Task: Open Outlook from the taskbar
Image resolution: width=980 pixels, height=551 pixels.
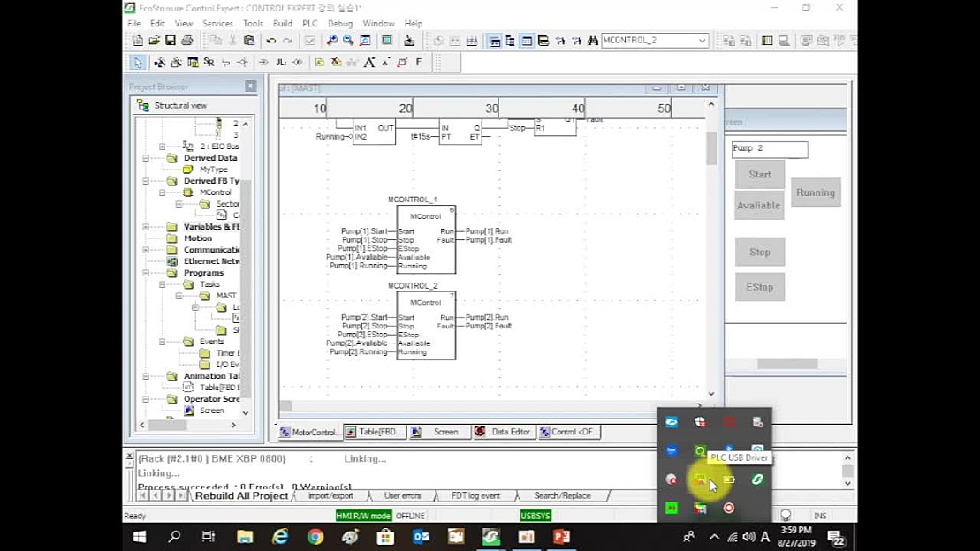Action: coord(421,537)
